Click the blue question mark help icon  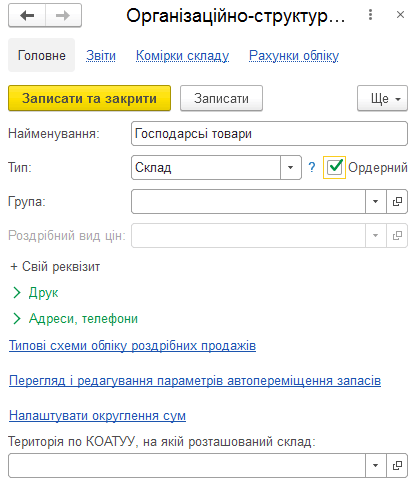(312, 167)
